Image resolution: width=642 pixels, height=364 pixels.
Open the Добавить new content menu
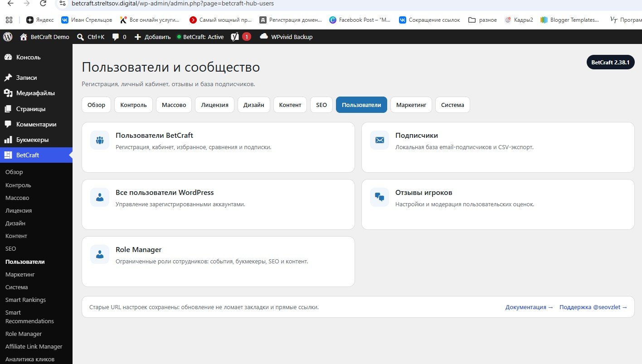[152, 37]
